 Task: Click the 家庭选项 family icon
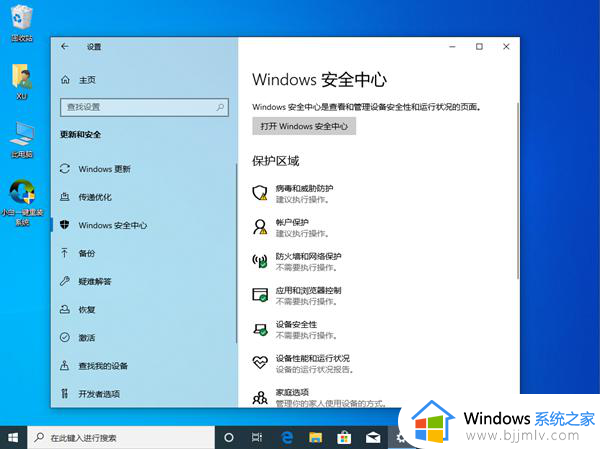[x=260, y=398]
